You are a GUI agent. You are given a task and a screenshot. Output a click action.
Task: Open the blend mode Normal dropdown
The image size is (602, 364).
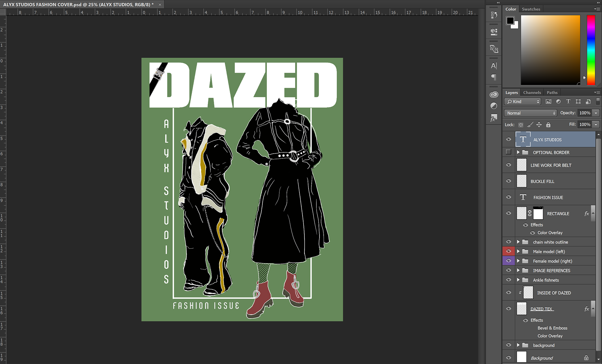coord(531,113)
